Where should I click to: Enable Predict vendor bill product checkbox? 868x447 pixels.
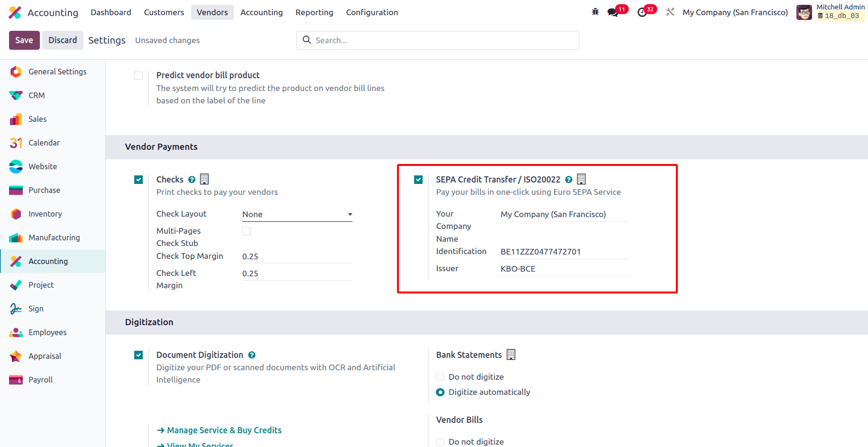pos(139,75)
